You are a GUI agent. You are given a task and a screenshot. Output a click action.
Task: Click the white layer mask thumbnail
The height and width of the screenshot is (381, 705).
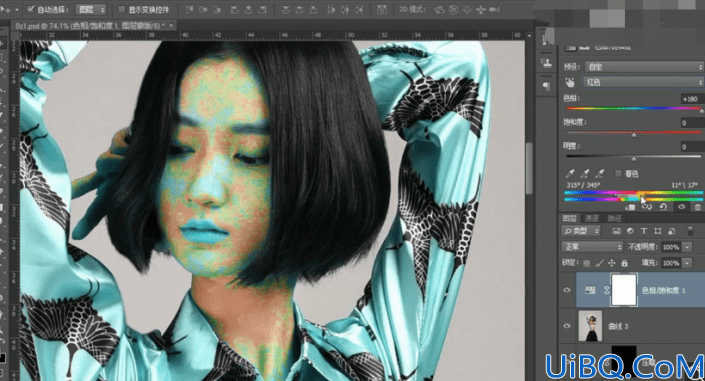click(624, 290)
